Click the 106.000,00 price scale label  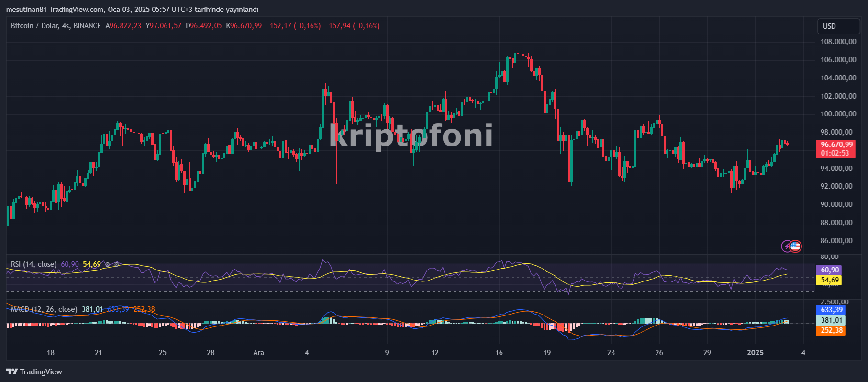pyautogui.click(x=838, y=60)
